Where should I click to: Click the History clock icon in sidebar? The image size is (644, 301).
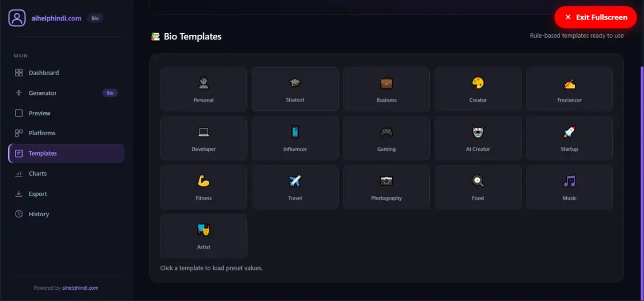click(19, 214)
